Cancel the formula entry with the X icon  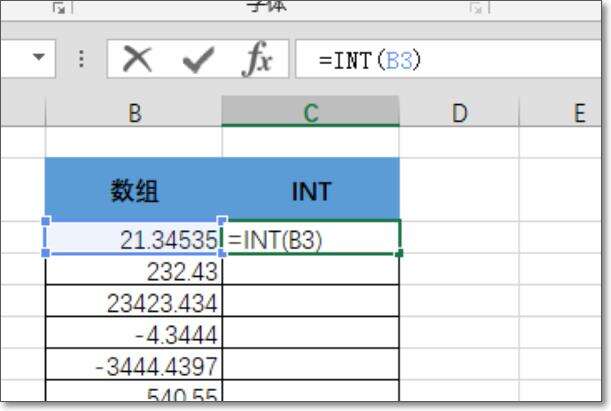click(x=137, y=59)
